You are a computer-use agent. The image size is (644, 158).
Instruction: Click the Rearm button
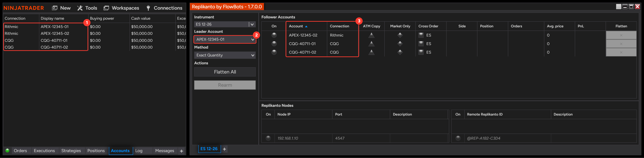225,85
